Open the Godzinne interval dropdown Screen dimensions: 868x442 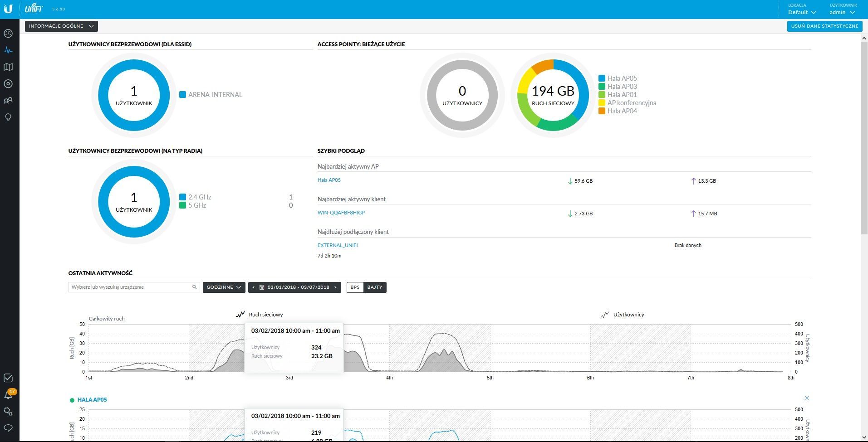coord(224,287)
